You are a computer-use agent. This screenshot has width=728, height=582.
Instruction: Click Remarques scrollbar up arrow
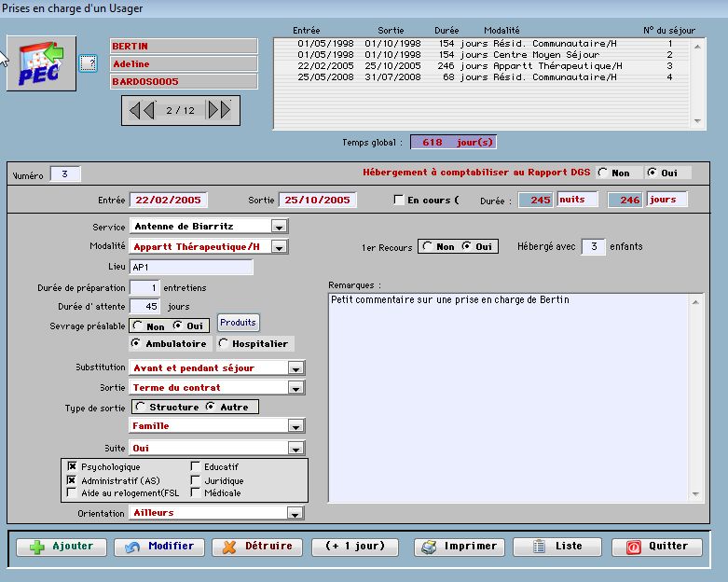[x=695, y=302]
